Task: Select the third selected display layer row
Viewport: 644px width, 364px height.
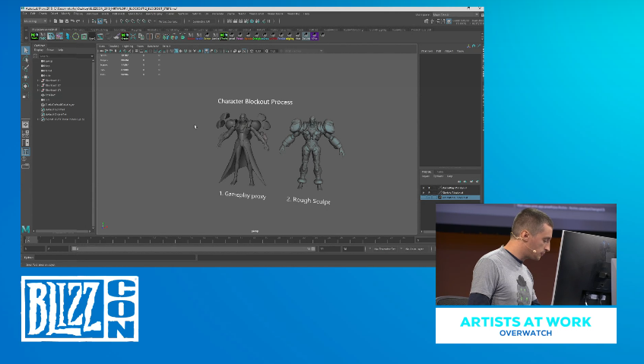Action: coord(451,198)
